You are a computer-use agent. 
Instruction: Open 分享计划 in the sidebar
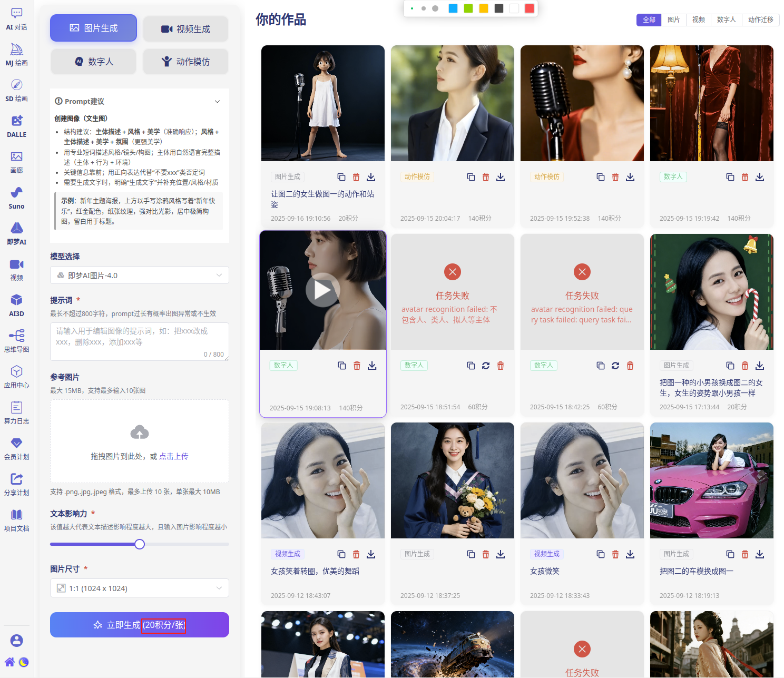coord(17,485)
